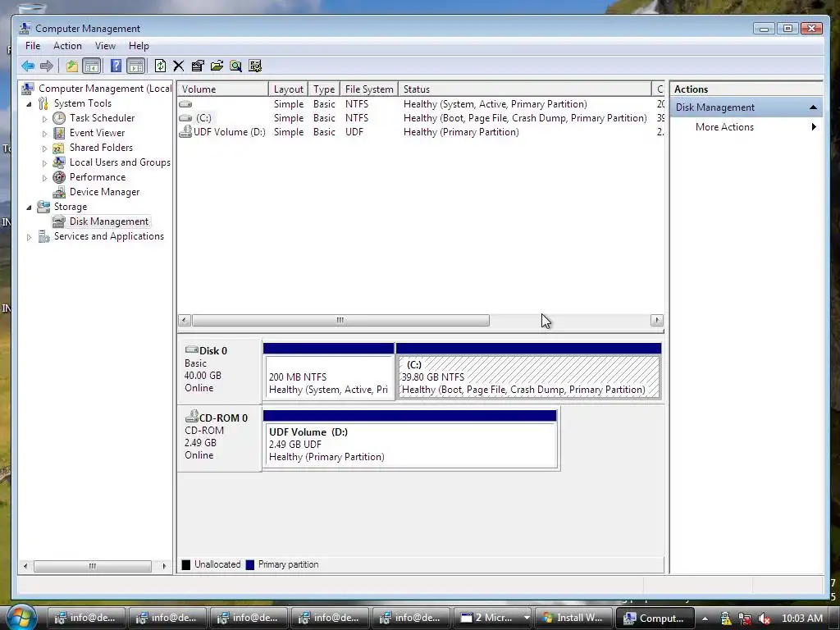Select the CD-ROM 0 label box
This screenshot has height=630, width=840.
click(220, 437)
